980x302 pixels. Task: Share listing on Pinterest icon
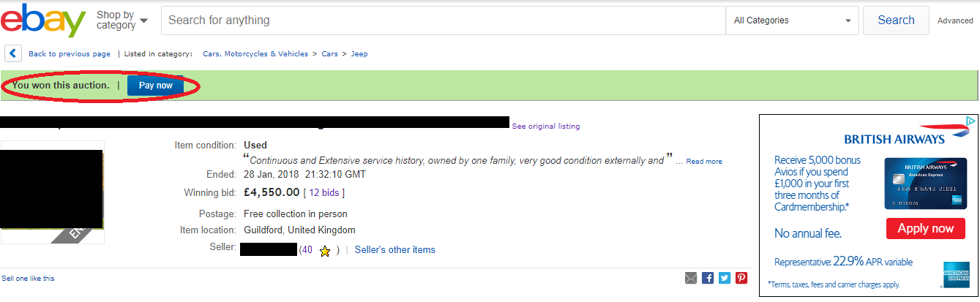pyautogui.click(x=741, y=278)
